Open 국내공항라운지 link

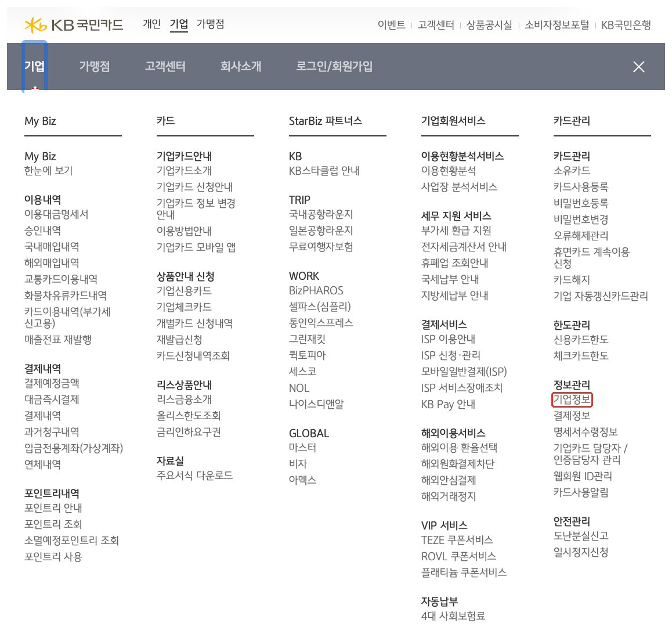coord(321,214)
